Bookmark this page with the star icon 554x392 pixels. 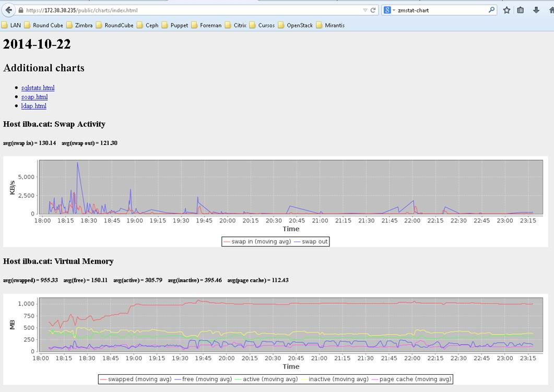pos(506,10)
